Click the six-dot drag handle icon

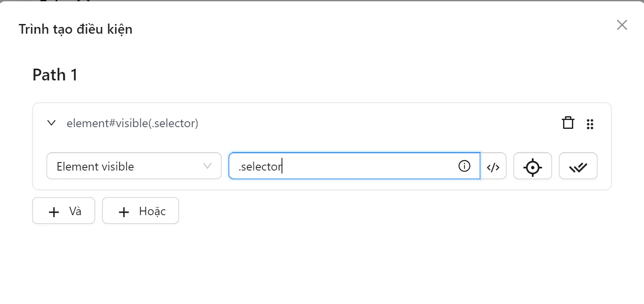(x=590, y=124)
